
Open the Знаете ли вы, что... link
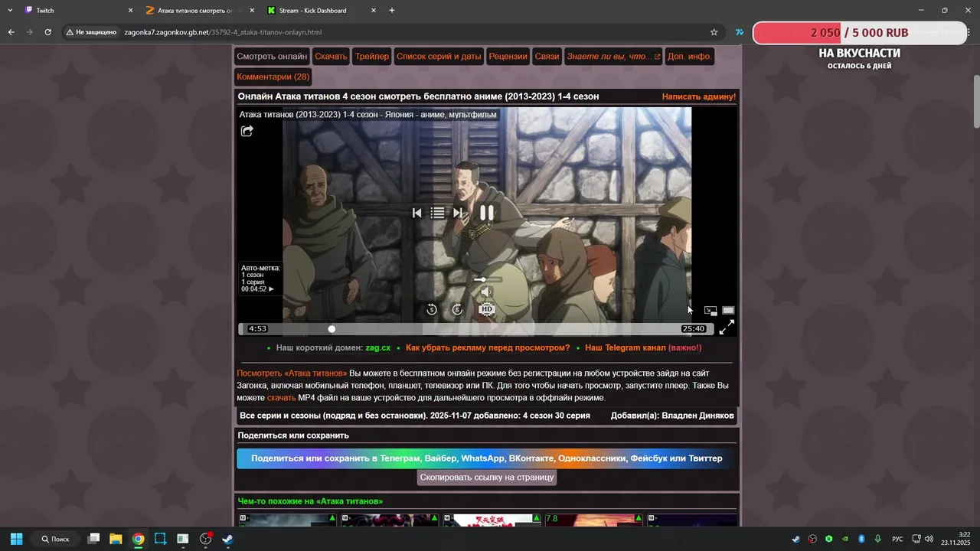tap(613, 57)
